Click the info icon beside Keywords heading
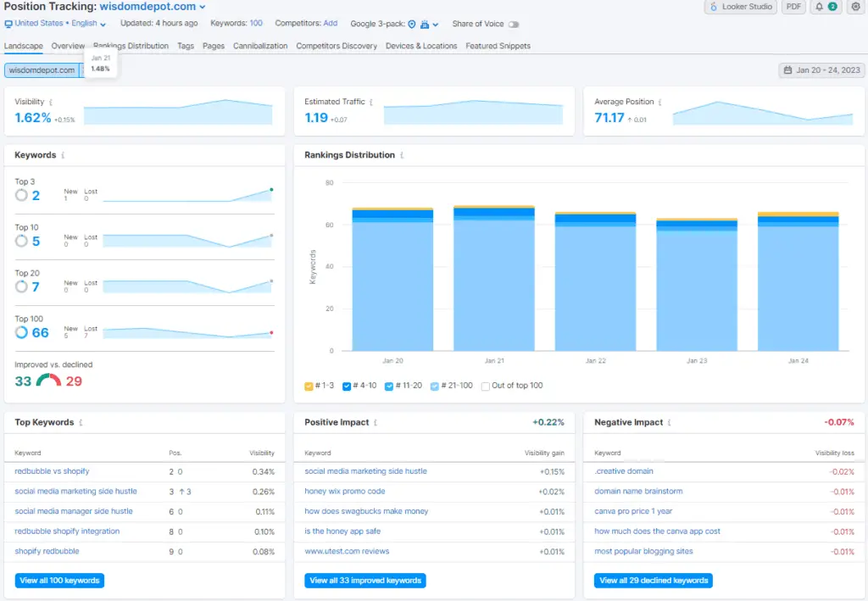 pos(63,155)
